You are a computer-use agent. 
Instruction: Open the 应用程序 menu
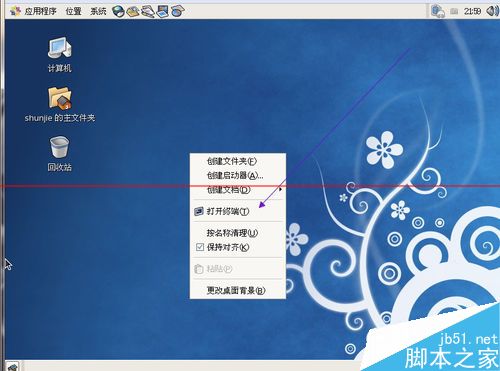[x=33, y=11]
